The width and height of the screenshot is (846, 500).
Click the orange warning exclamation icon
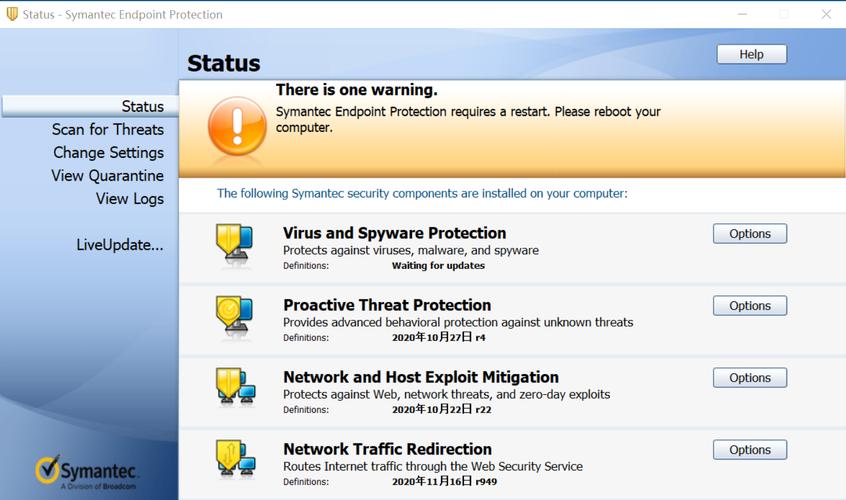pyautogui.click(x=237, y=126)
